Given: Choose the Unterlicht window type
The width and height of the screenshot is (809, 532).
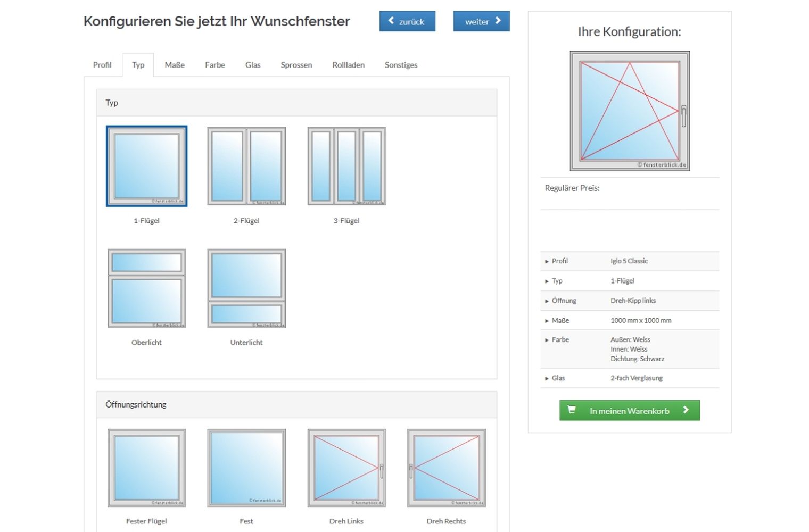Looking at the screenshot, I should click(246, 288).
